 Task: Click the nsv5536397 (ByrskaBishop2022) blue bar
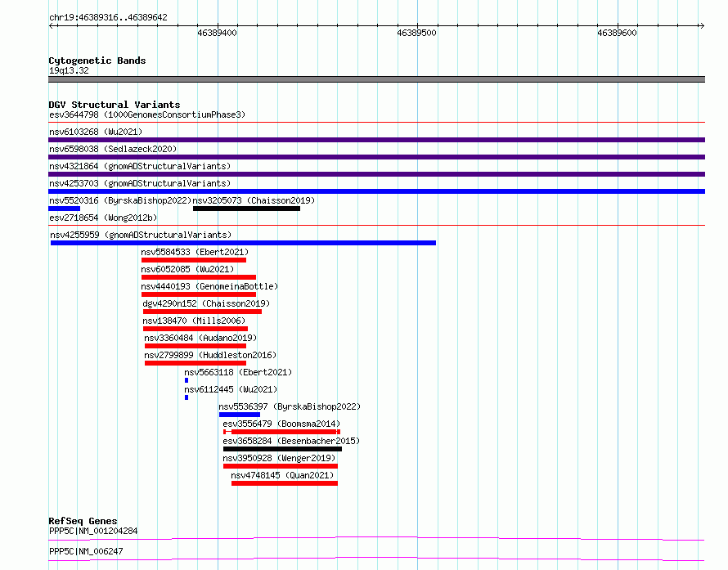click(x=240, y=415)
